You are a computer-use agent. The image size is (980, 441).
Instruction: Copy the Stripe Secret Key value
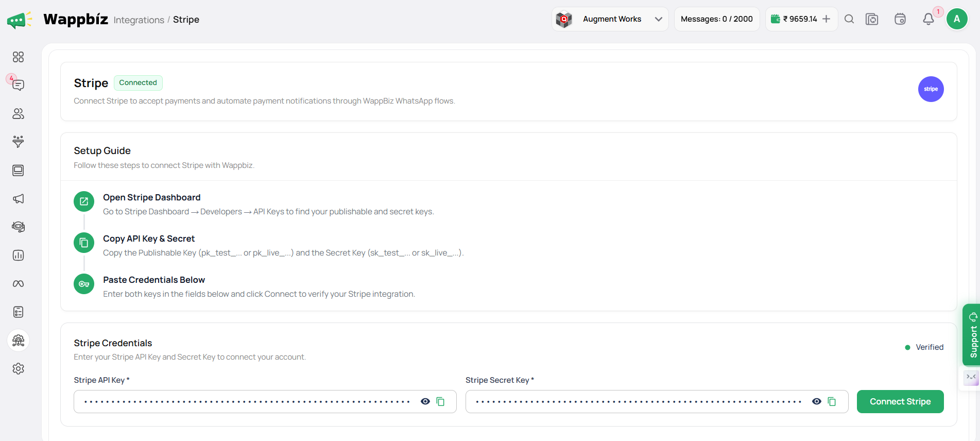point(832,401)
